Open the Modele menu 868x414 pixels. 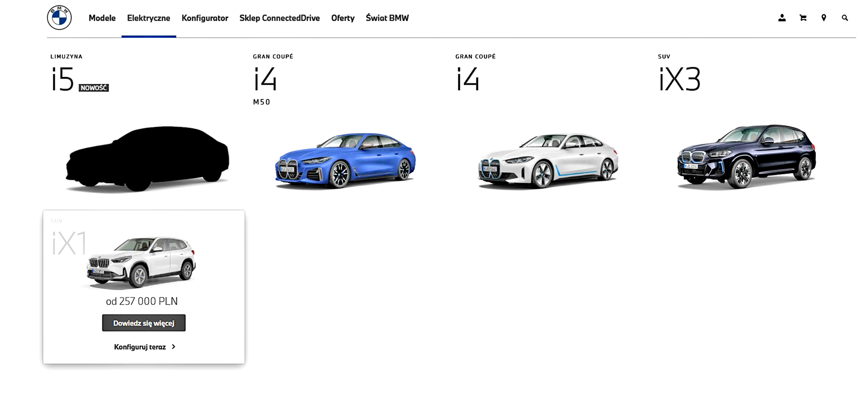[x=102, y=18]
